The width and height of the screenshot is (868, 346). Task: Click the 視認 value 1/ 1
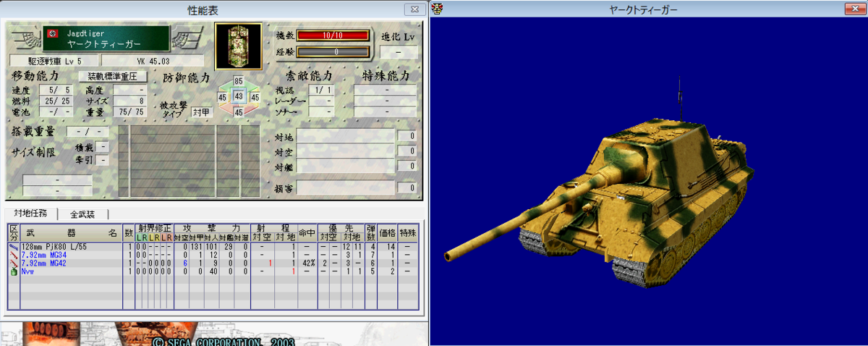(x=320, y=90)
